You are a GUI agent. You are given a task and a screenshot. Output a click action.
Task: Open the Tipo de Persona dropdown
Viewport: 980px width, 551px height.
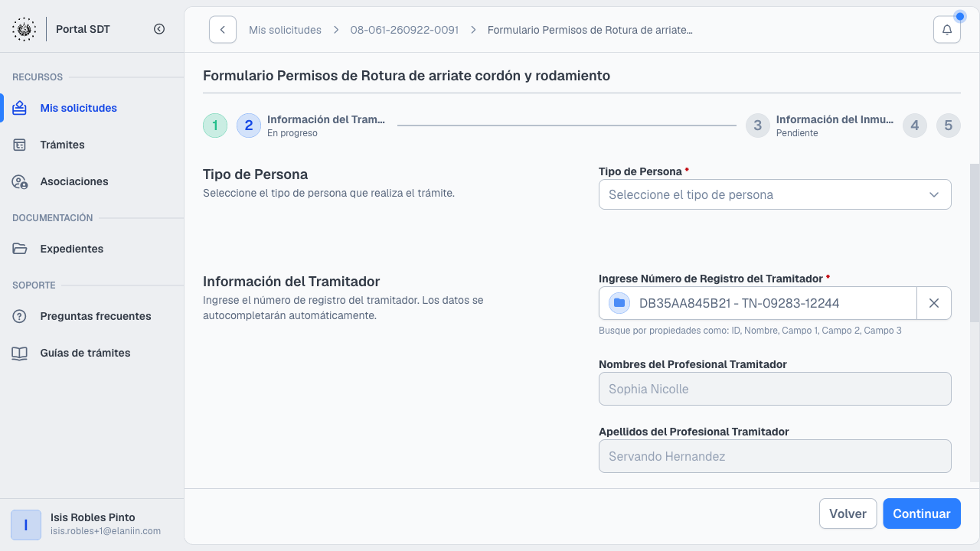[x=775, y=194]
